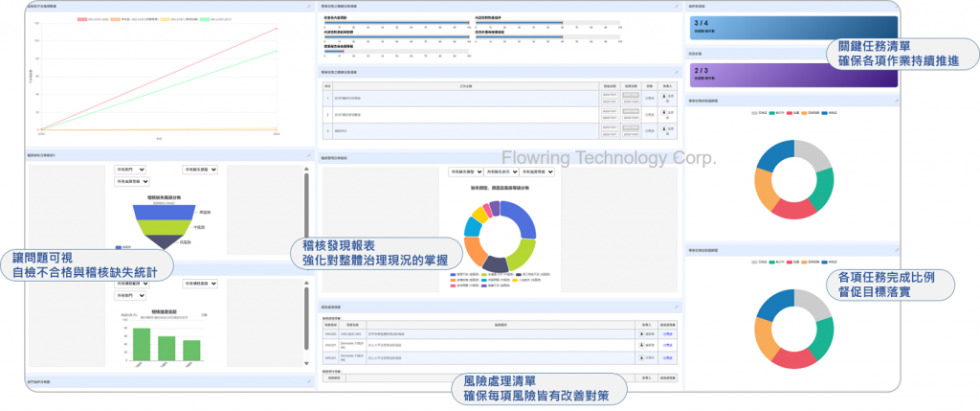Select the blue 3 / 4 task card

pos(791,29)
